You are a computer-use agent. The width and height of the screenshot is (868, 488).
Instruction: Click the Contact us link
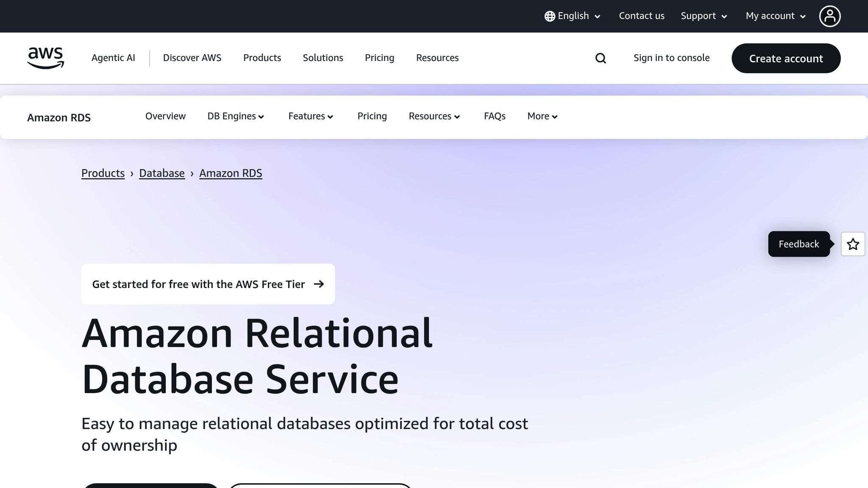(642, 16)
